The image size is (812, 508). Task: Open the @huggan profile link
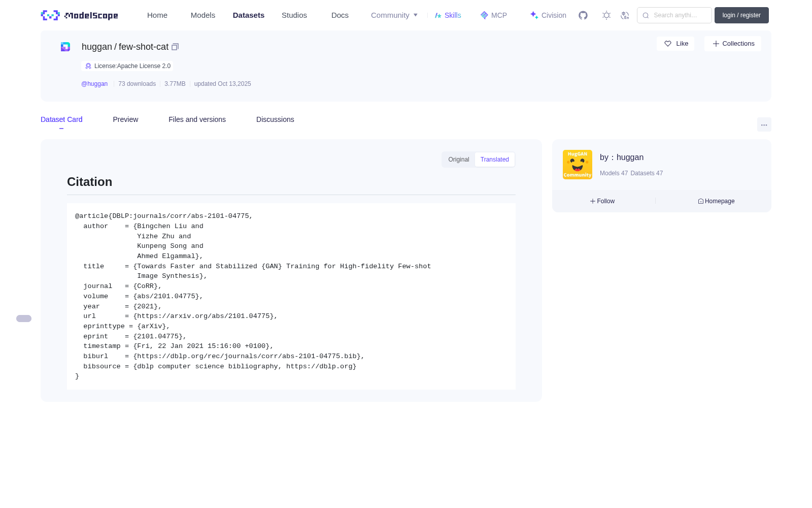click(94, 84)
